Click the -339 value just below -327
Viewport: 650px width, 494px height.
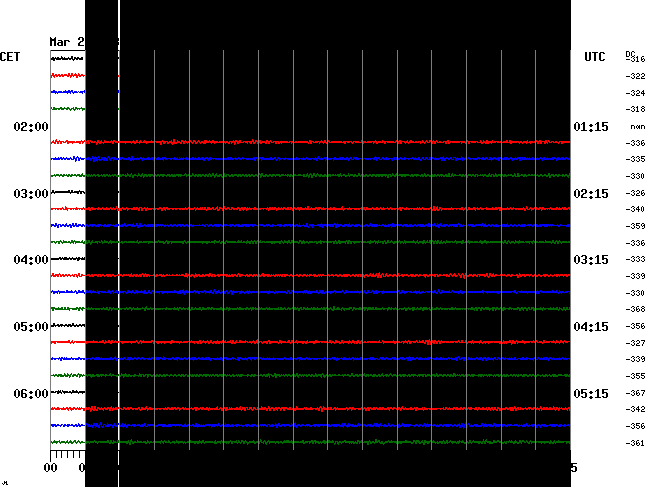point(635,359)
